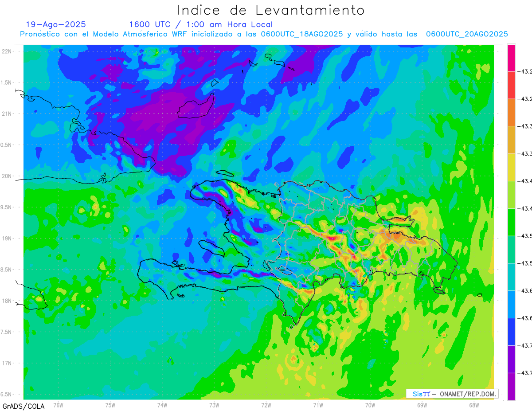Image resolution: width=532 pixels, height=411 pixels.
Task: Click the '1600 UTC / 1:00 am Hora Local' text
Action: pos(201,24)
